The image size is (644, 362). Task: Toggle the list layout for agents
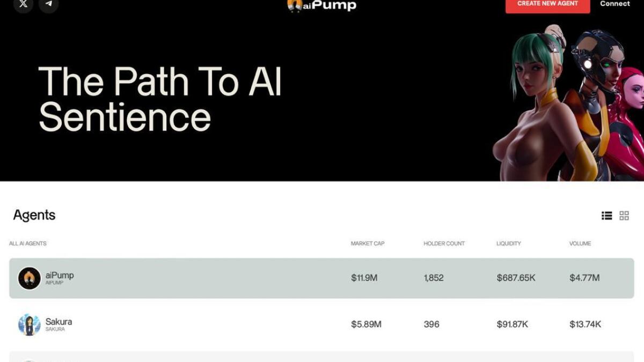point(606,216)
